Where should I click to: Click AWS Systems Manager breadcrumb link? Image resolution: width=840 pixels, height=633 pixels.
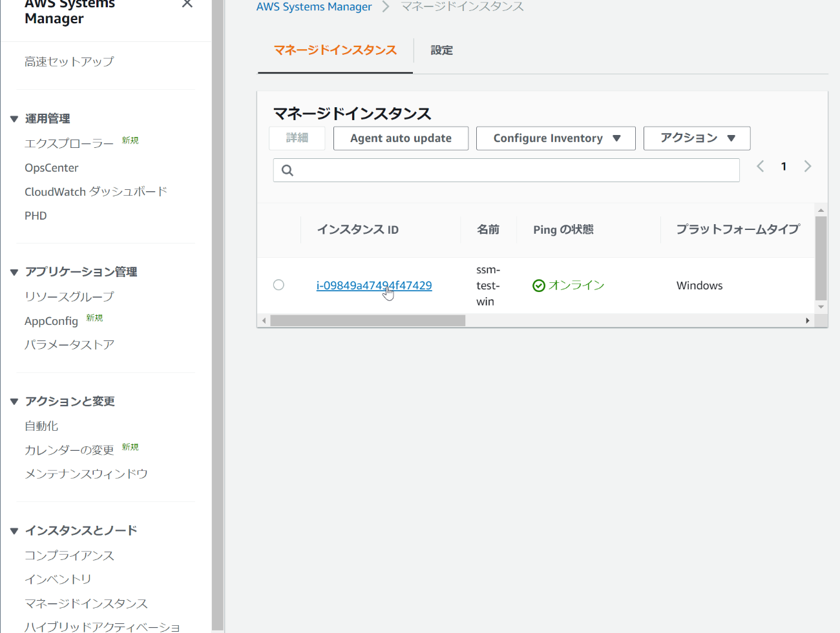point(314,6)
